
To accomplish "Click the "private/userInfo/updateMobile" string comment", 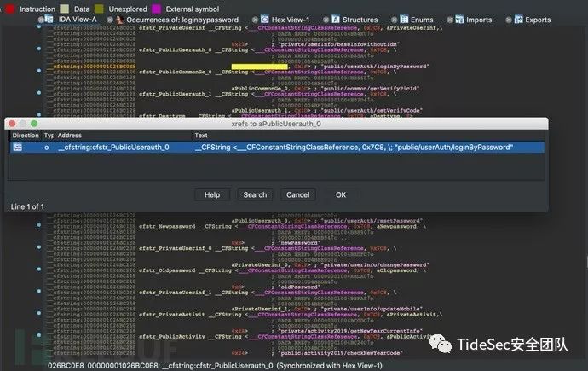I will [x=372, y=309].
